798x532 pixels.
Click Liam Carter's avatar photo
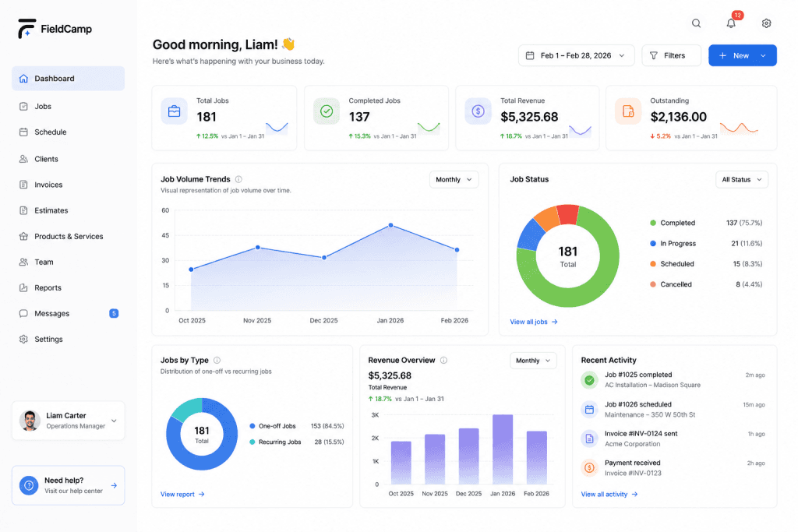(30, 421)
